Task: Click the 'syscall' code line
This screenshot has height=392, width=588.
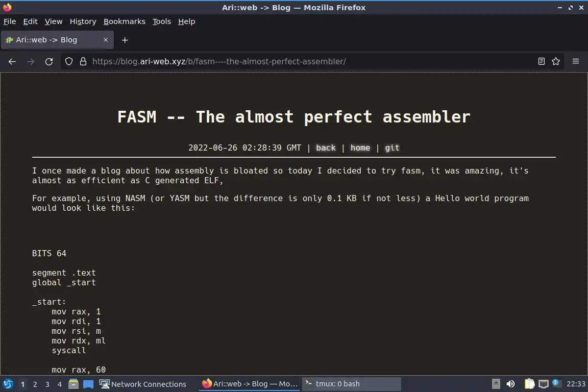Action: 68,350
